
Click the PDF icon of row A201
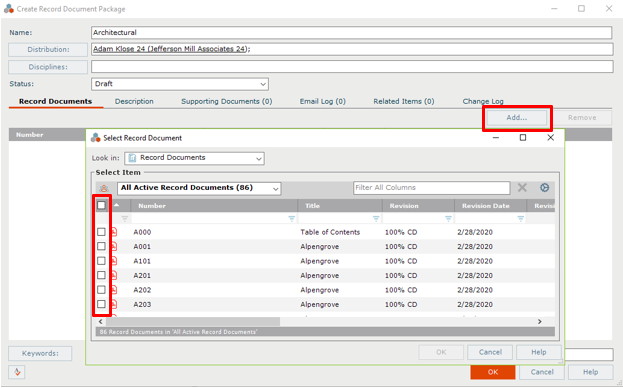pos(114,275)
